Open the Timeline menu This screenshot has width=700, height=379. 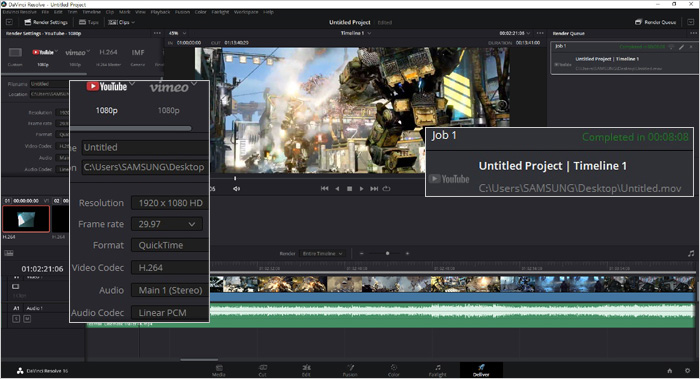click(x=92, y=12)
